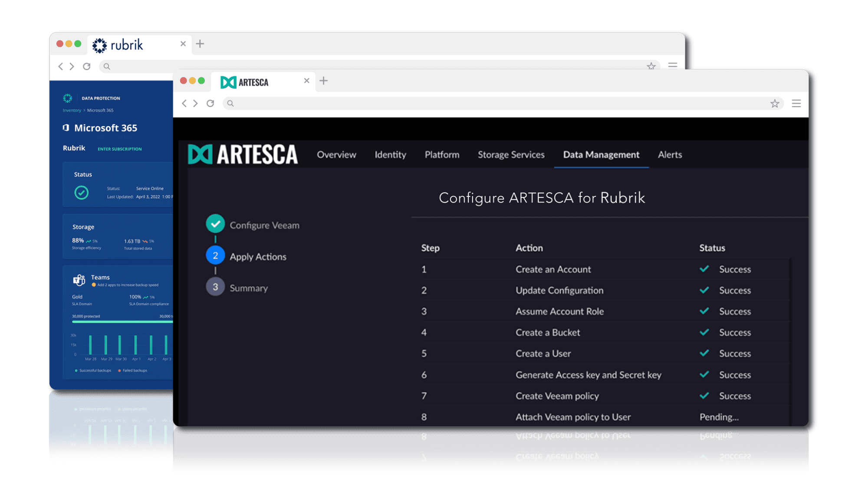Open the Overview menu item
Image resolution: width=868 pixels, height=484 pixels.
point(336,155)
